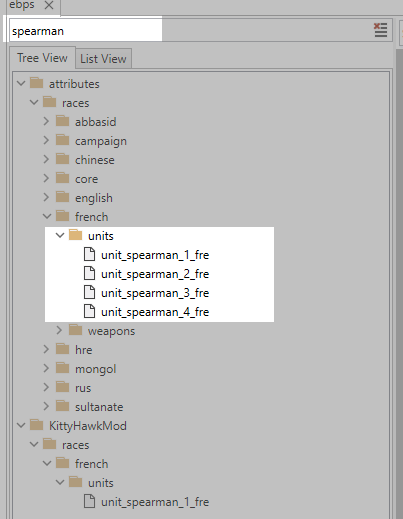Select the unit_spearman_3_fre file
The height and width of the screenshot is (519, 403).
point(155,293)
